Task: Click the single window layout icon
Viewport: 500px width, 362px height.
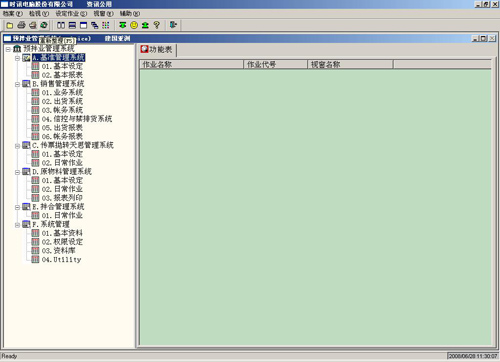Action: tap(84, 25)
